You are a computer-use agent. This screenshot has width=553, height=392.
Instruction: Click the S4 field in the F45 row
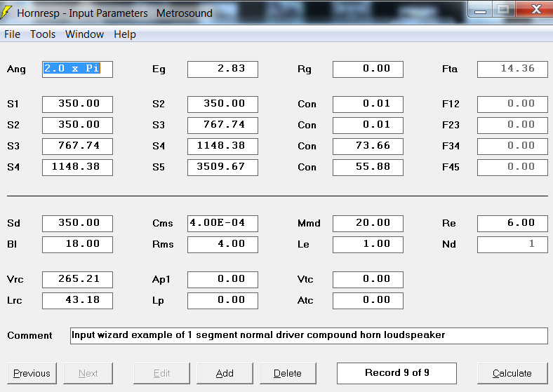78,168
